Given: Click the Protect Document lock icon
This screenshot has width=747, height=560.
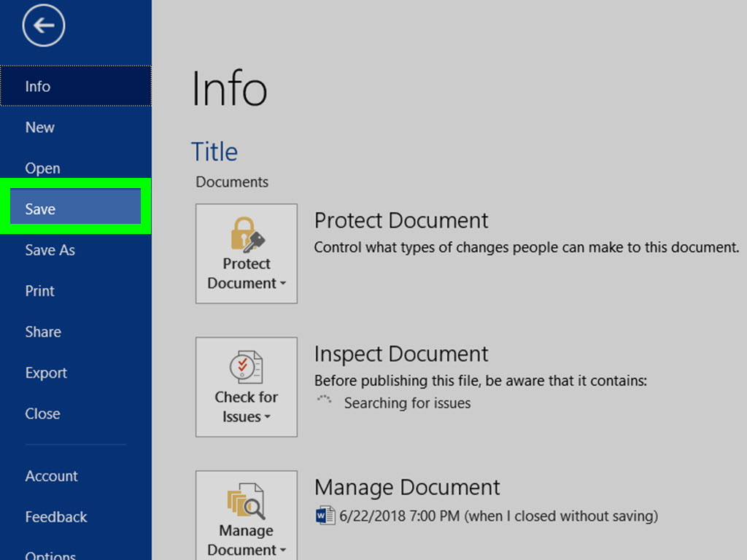Looking at the screenshot, I should [248, 234].
